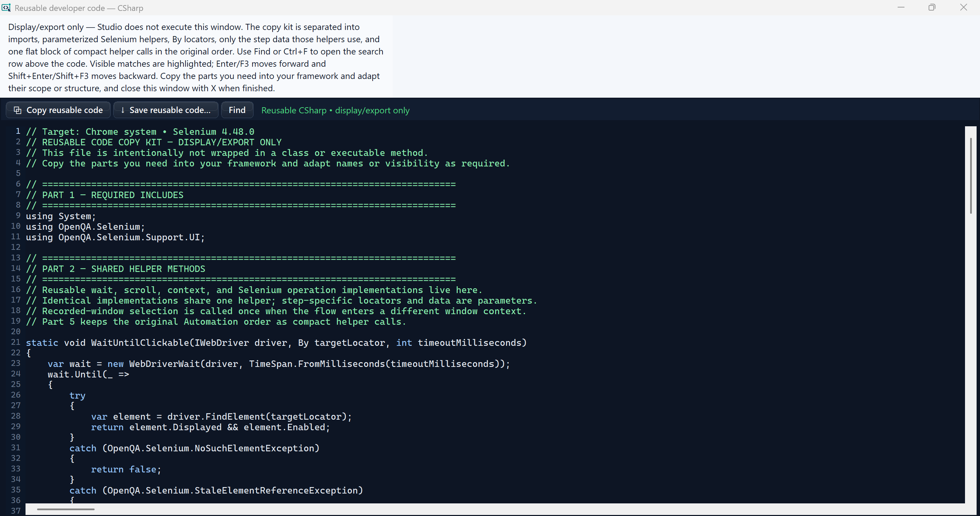Click the 'Reusable CSharp • display/export only' status label

click(335, 110)
